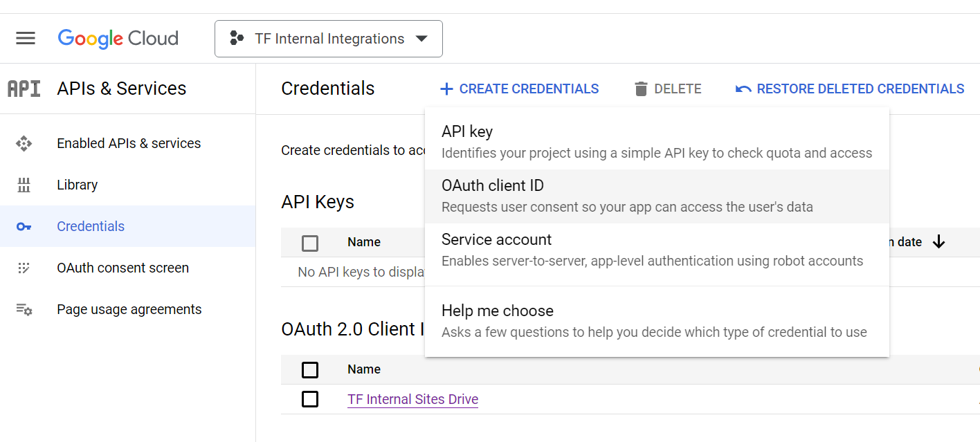Image resolution: width=980 pixels, height=442 pixels.
Task: Click the trash can Delete icon
Action: tap(642, 89)
